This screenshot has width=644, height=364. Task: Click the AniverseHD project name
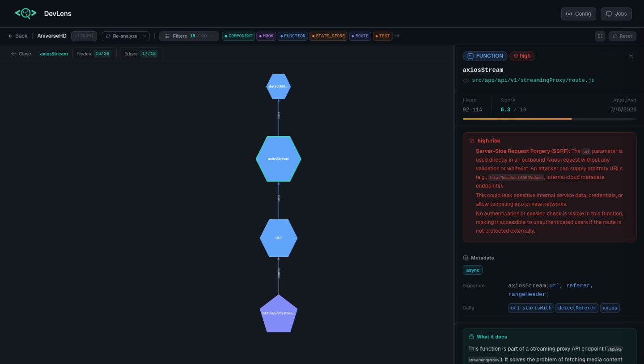click(x=52, y=36)
